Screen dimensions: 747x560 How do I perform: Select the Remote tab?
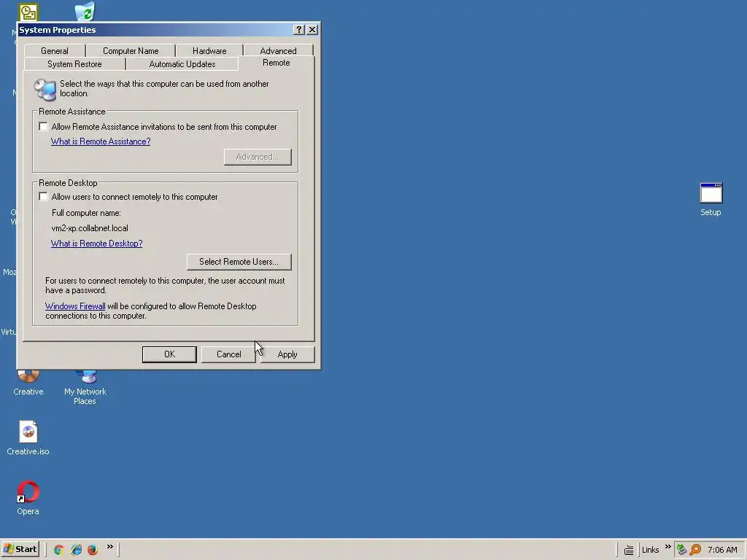click(x=276, y=63)
